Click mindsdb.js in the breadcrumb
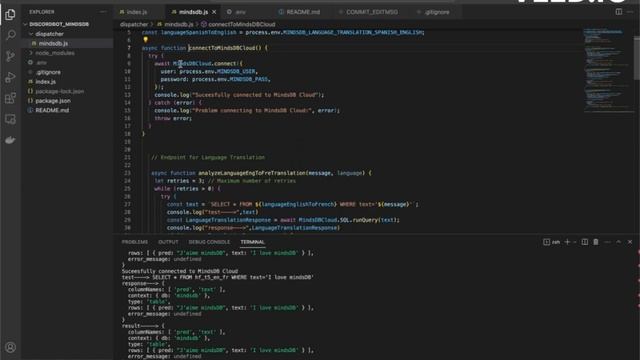Image resolution: width=640 pixels, height=360 pixels. click(x=178, y=24)
